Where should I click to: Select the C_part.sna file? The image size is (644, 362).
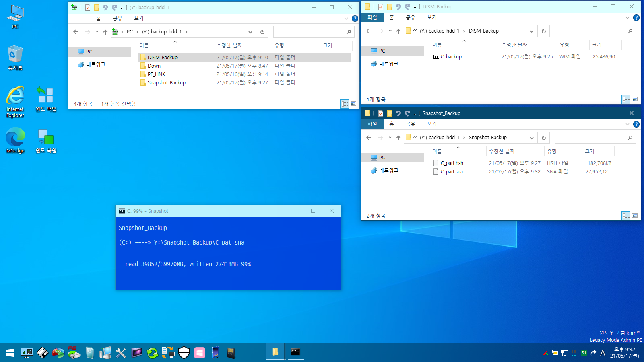coord(523,171)
